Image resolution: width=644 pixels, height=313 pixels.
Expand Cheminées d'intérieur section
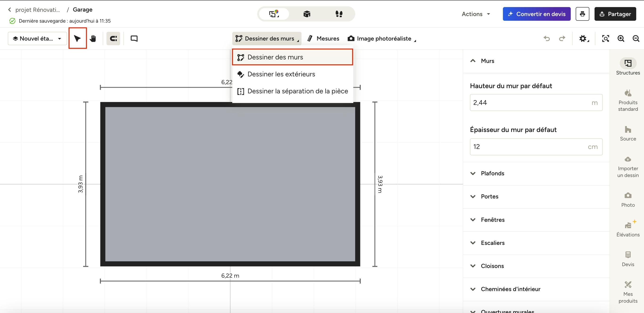tap(536, 289)
